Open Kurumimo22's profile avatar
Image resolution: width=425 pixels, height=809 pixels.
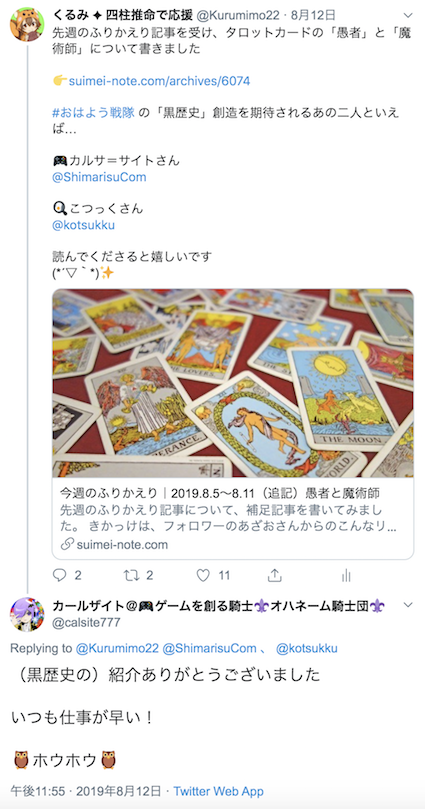27,24
